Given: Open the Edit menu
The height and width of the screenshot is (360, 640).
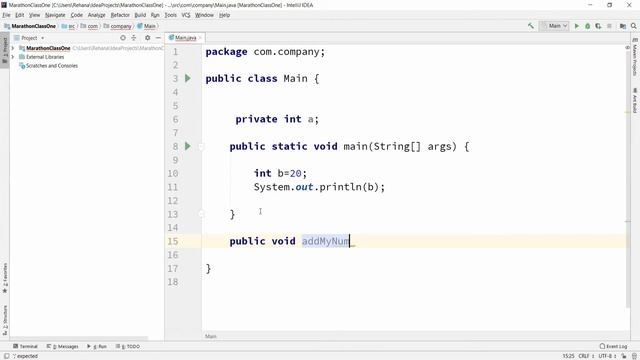Looking at the screenshot, I should coord(20,15).
